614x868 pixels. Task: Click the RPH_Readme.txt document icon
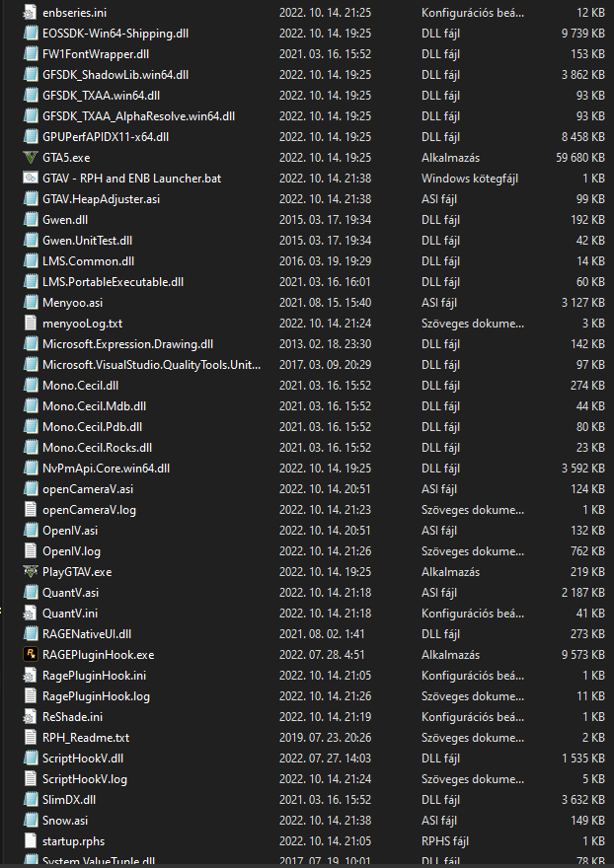coord(30,738)
